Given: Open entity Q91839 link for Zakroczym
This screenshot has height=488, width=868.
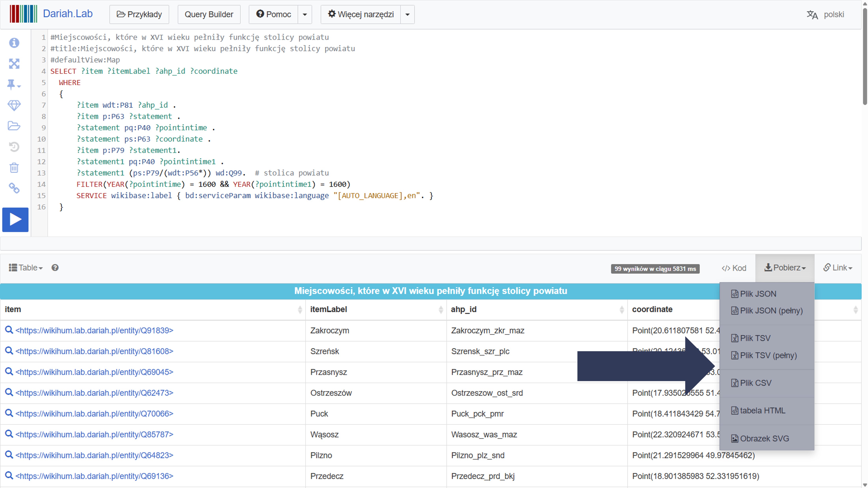Looking at the screenshot, I should (x=94, y=330).
